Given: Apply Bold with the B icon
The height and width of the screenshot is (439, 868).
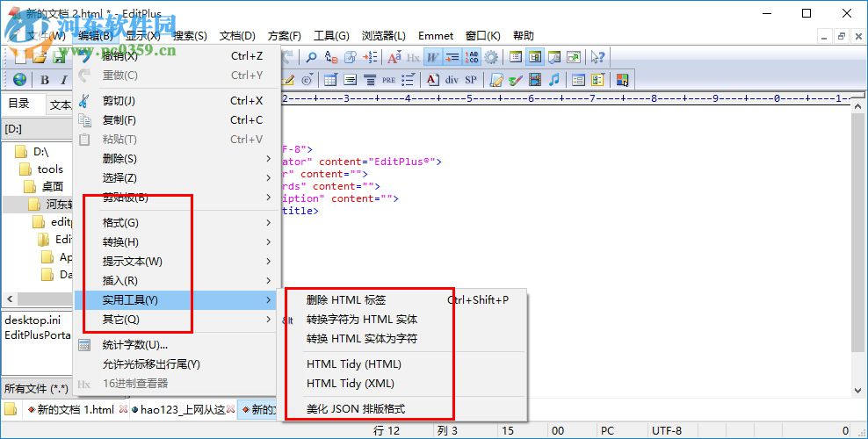Looking at the screenshot, I should coord(45,80).
